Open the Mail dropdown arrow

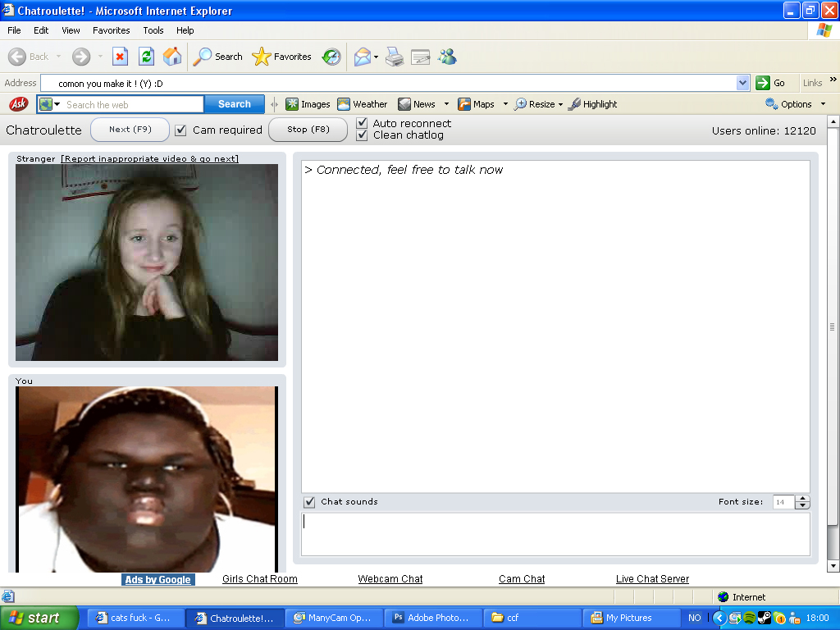click(x=376, y=57)
